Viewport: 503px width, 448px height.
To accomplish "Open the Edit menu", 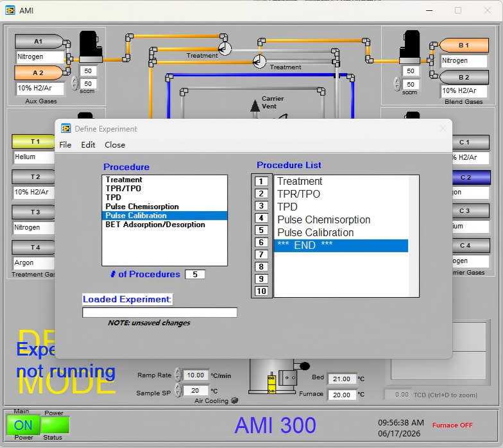I will 88,145.
